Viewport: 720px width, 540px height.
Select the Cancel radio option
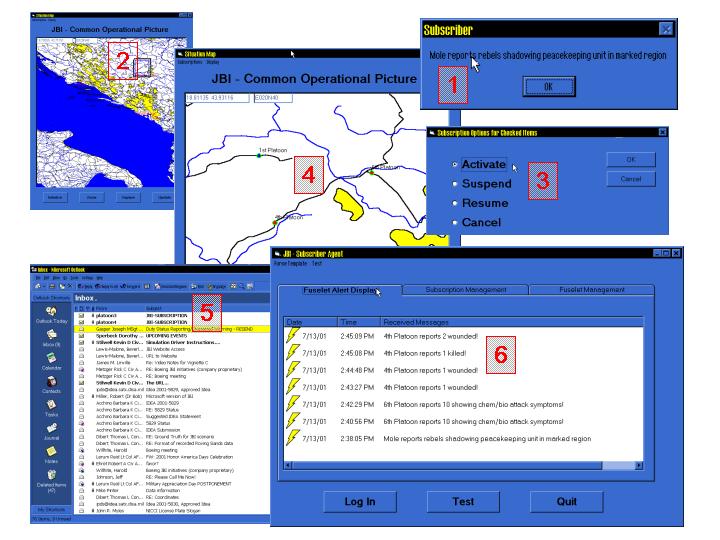[x=455, y=222]
